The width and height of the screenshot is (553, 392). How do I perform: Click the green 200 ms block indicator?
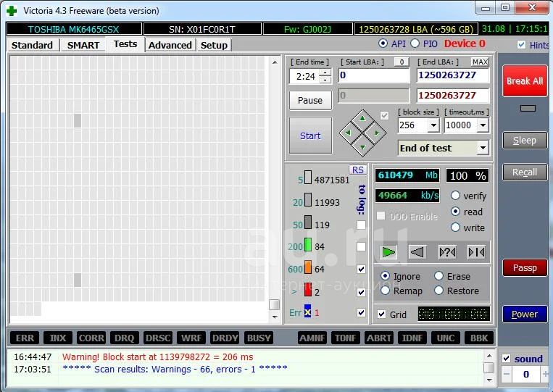(307, 245)
